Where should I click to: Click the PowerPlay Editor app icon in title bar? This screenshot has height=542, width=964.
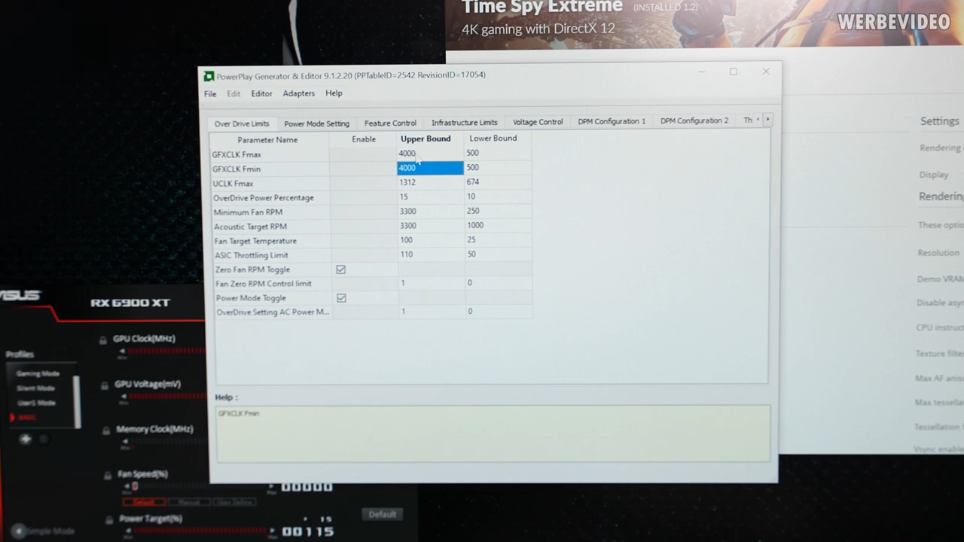[x=209, y=76]
